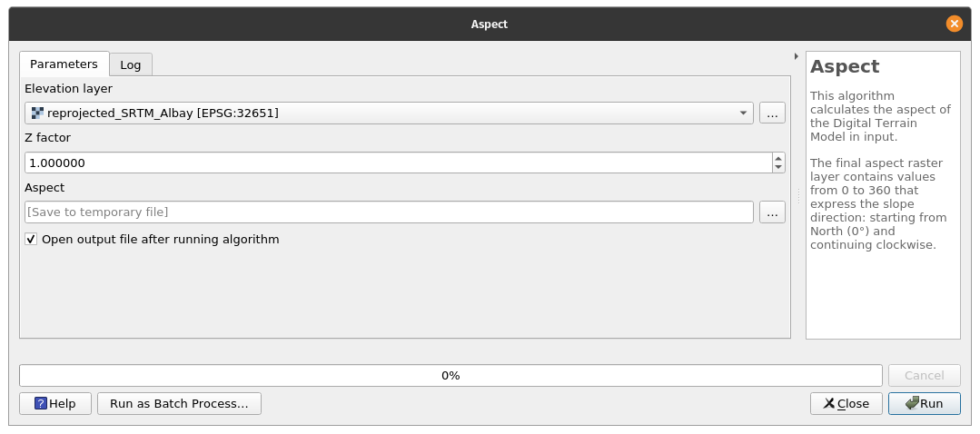Click into the Z factor value field
980x434 pixels.
pyautogui.click(x=399, y=163)
